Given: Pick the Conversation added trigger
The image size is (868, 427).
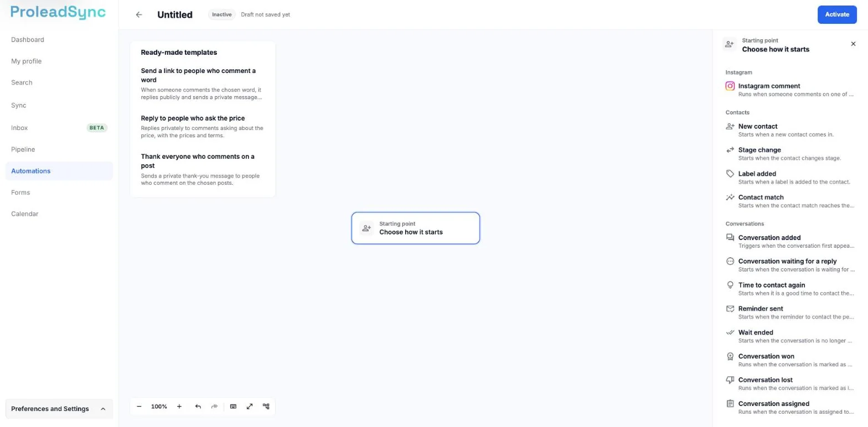Looking at the screenshot, I should tap(790, 242).
